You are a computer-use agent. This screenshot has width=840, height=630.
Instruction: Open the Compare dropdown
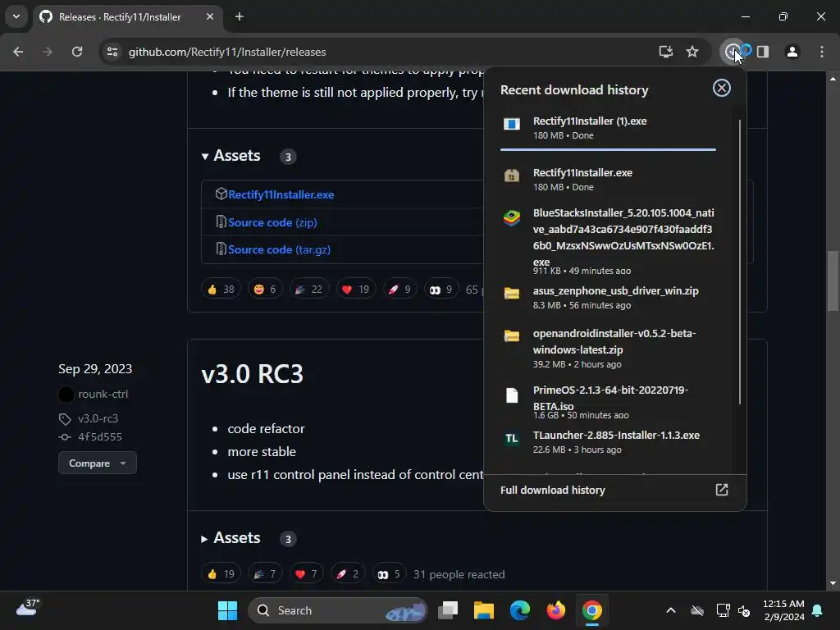point(97,463)
